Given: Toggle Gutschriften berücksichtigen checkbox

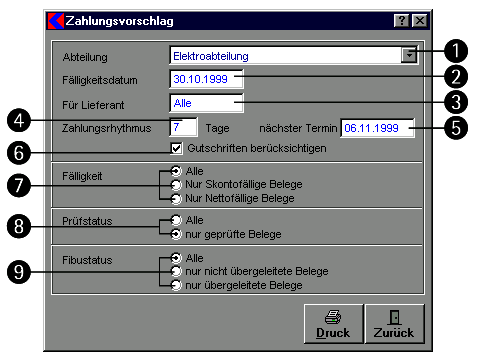Looking at the screenshot, I should [x=176, y=148].
